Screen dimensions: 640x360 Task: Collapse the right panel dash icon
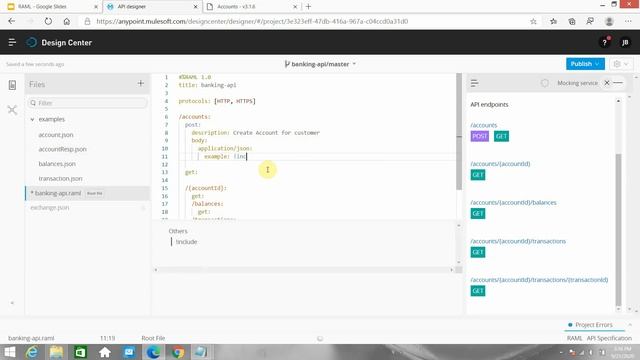(x=618, y=83)
